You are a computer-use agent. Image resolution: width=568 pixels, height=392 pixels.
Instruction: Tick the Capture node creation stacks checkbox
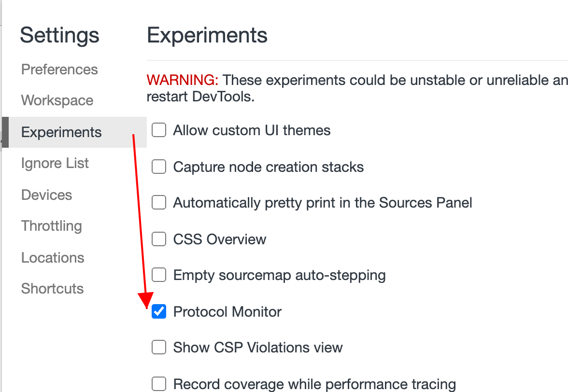coord(159,167)
